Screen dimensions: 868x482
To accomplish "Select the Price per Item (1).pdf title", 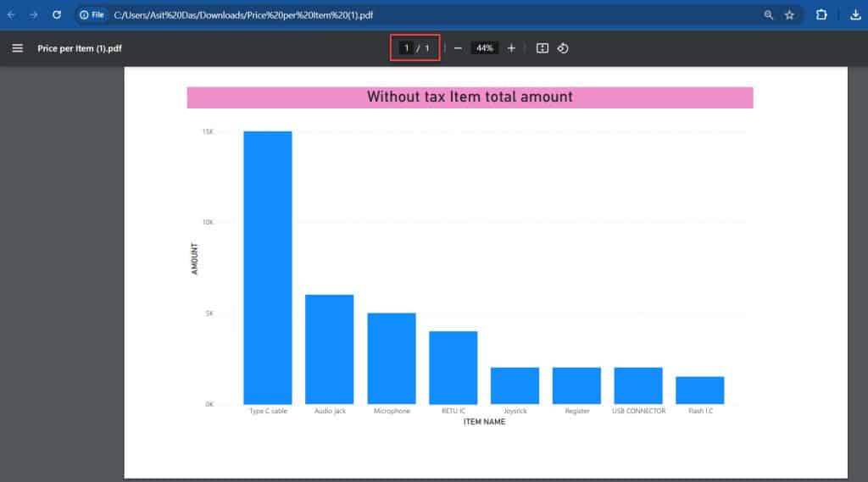I will coord(80,48).
